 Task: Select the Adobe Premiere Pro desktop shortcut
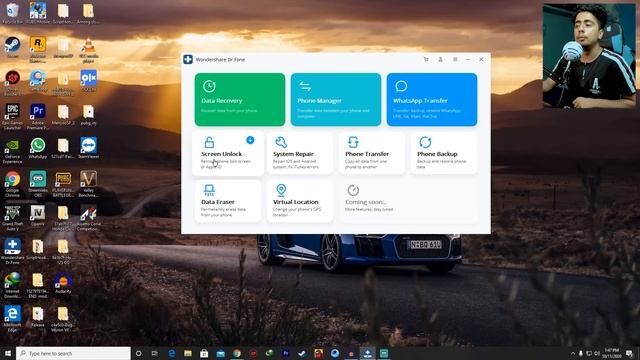click(x=38, y=116)
